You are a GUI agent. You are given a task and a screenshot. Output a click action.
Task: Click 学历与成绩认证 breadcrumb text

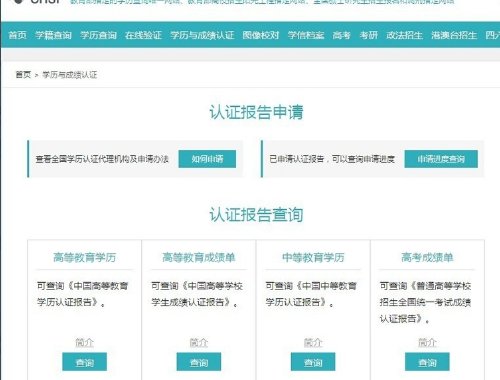click(x=70, y=75)
